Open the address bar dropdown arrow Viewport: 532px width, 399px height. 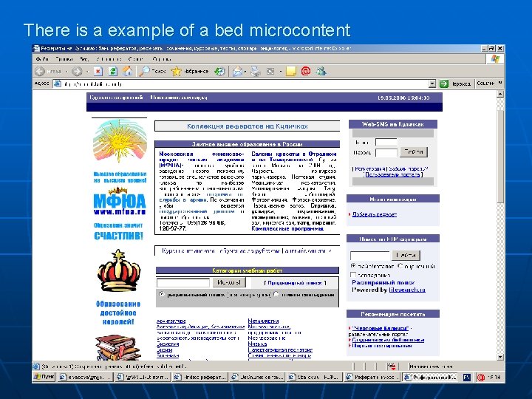coord(432,83)
